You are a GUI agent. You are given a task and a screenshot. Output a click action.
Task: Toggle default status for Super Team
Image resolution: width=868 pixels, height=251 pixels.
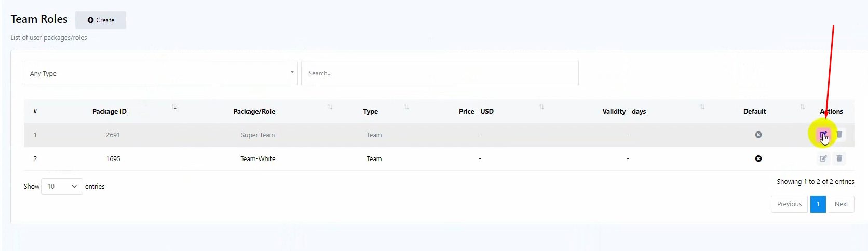[758, 135]
